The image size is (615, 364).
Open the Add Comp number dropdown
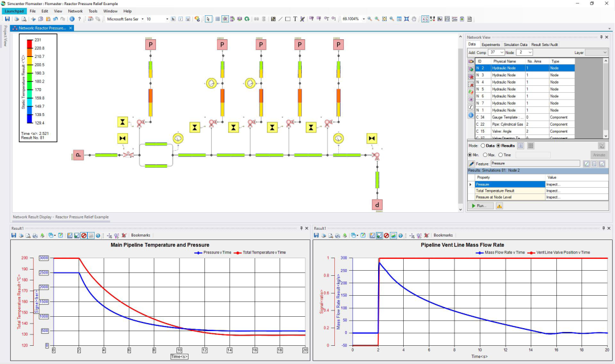[x=502, y=52]
